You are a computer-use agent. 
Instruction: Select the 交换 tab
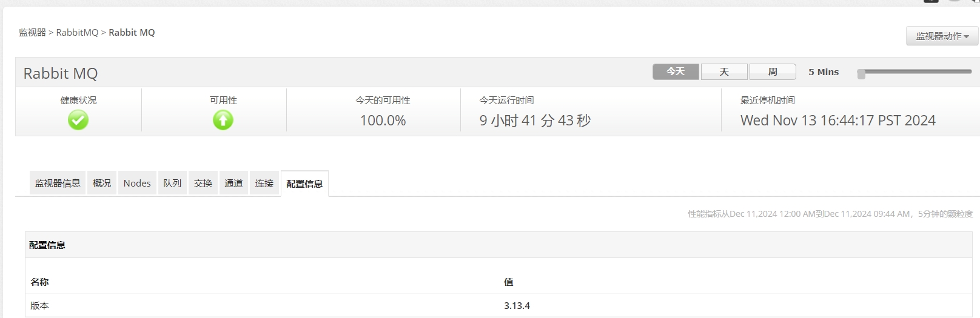tap(203, 183)
